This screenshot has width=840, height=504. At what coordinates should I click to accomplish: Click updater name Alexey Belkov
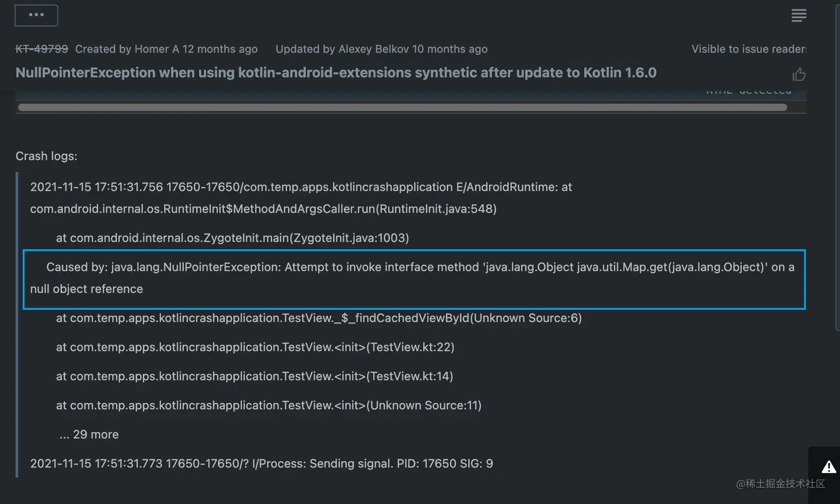[373, 49]
